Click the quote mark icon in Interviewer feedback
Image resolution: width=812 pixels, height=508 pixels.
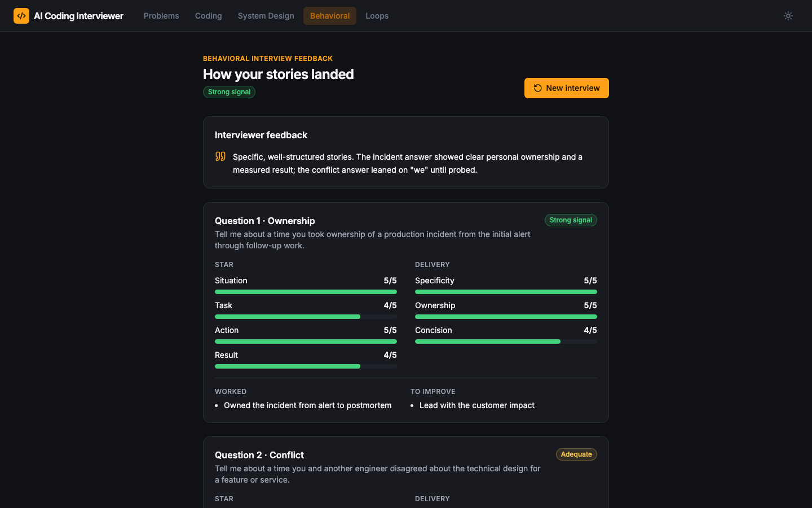220,156
